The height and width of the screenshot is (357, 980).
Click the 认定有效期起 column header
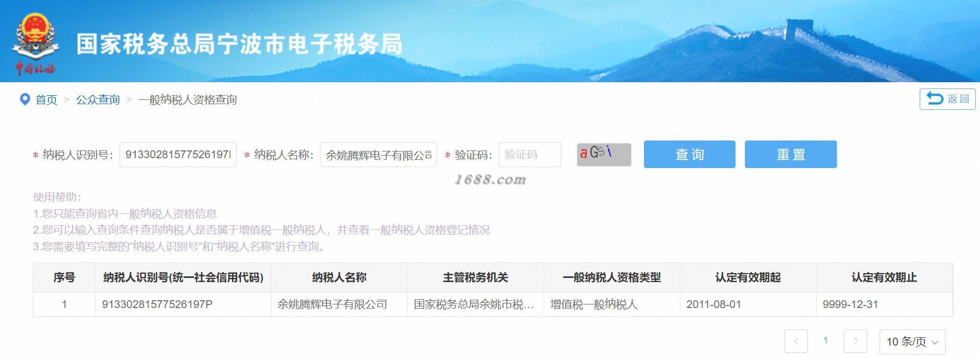pyautogui.click(x=748, y=277)
